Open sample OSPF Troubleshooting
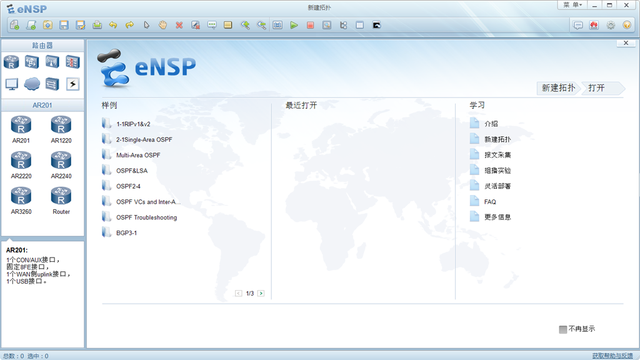 coord(140,217)
